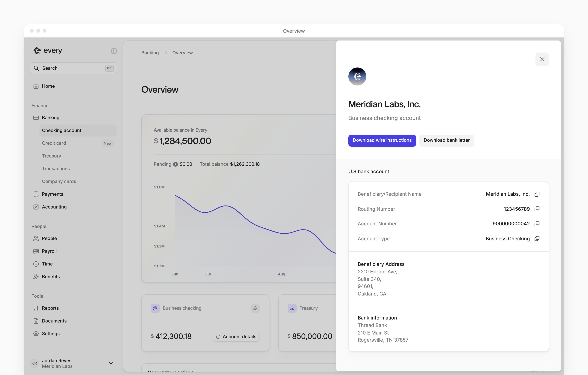
Task: Download wire instructions
Action: 382,140
